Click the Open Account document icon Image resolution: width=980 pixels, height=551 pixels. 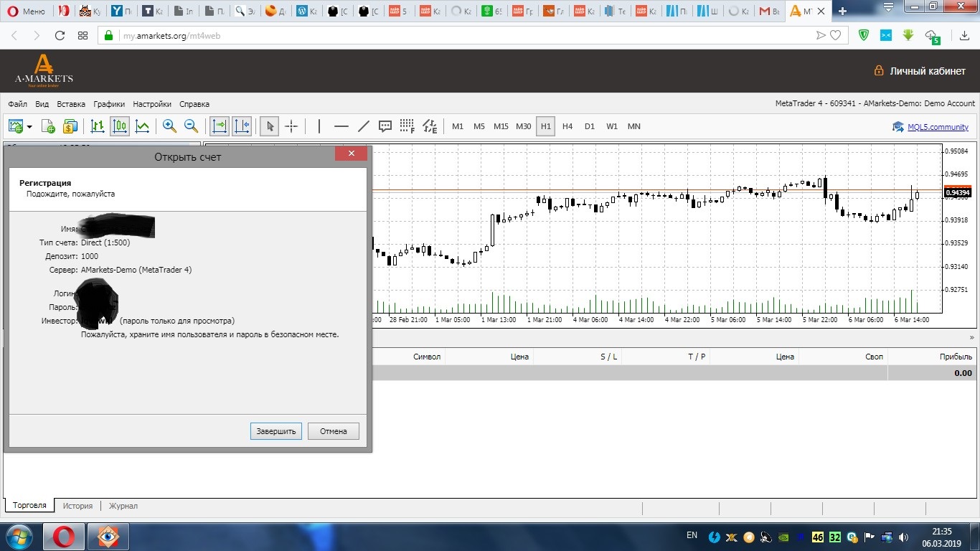pos(48,126)
